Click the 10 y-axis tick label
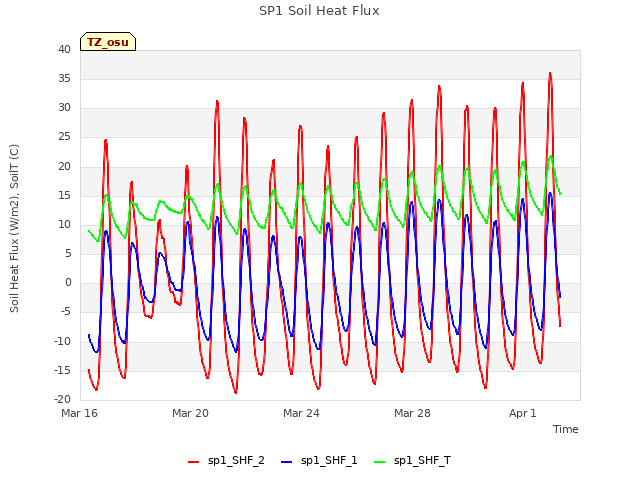The image size is (640, 480). (64, 224)
